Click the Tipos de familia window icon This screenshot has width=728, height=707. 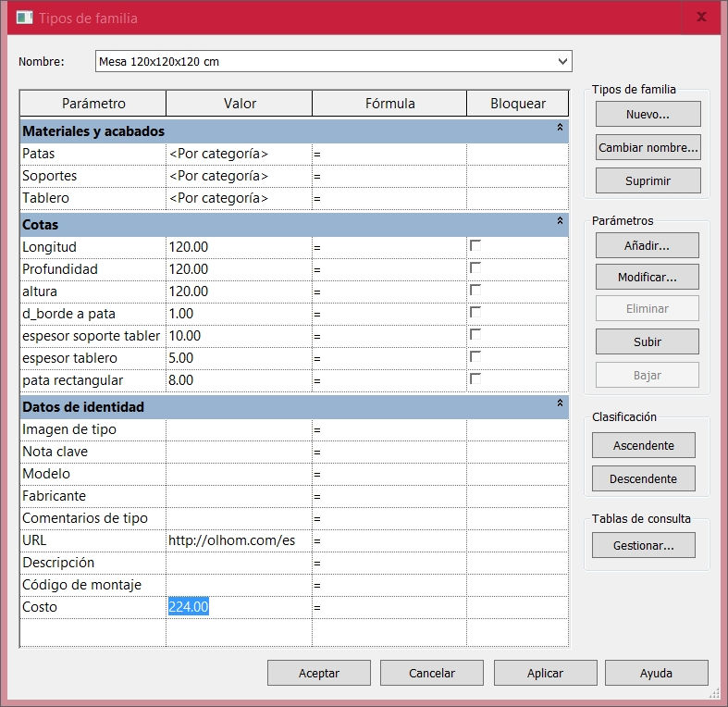tap(24, 18)
